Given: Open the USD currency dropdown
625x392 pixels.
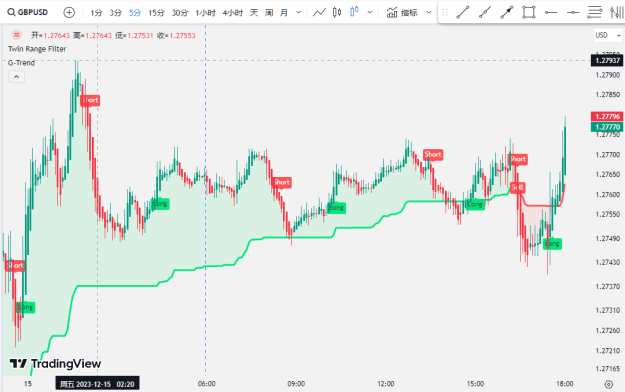Looking at the screenshot, I should (x=608, y=35).
